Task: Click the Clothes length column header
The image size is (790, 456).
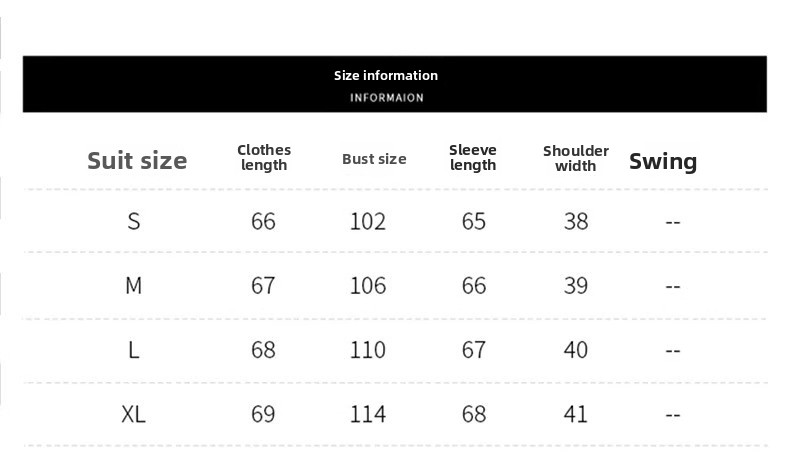Action: coord(264,158)
